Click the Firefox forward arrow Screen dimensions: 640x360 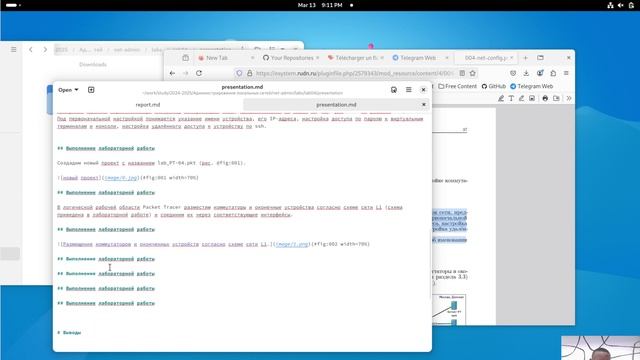click(x=186, y=73)
